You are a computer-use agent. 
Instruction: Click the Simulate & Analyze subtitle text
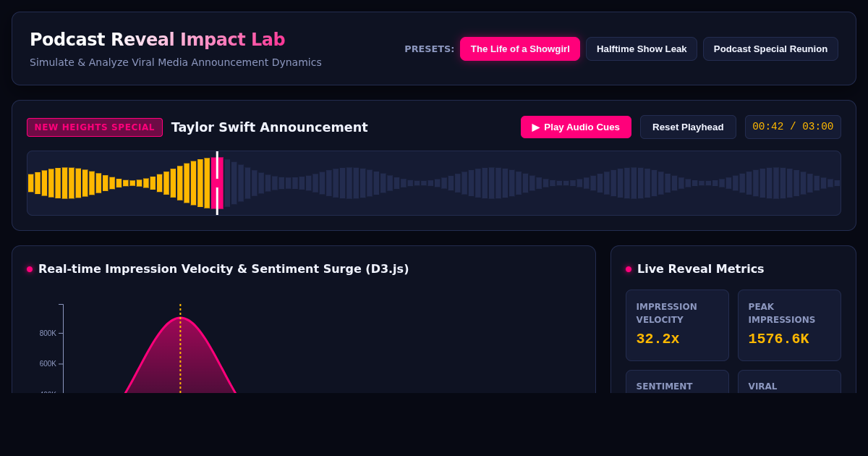(176, 62)
